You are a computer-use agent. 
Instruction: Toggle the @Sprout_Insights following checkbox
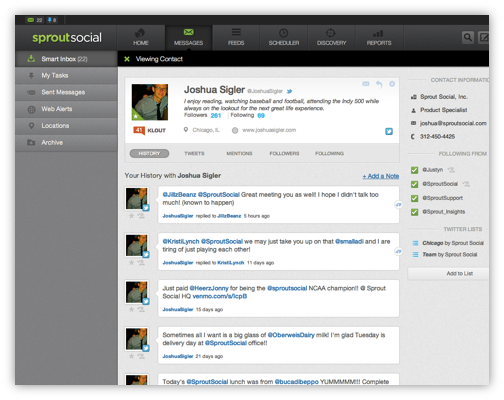coord(414,212)
